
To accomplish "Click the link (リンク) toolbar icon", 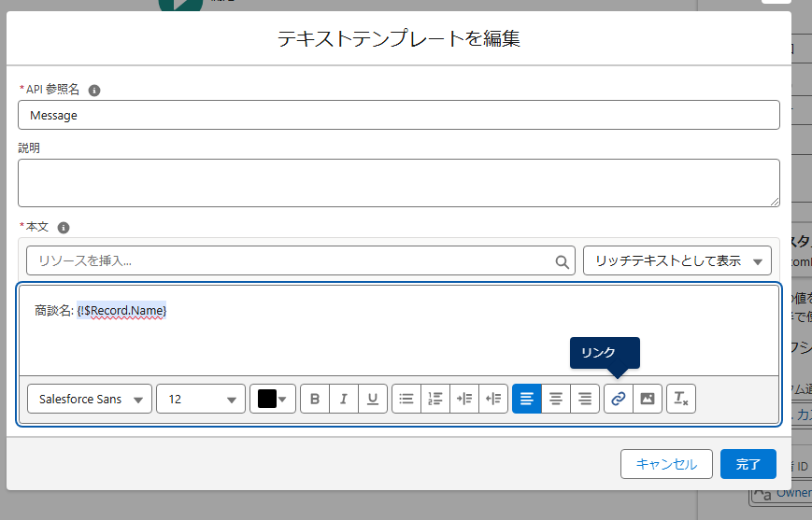I will pos(619,399).
